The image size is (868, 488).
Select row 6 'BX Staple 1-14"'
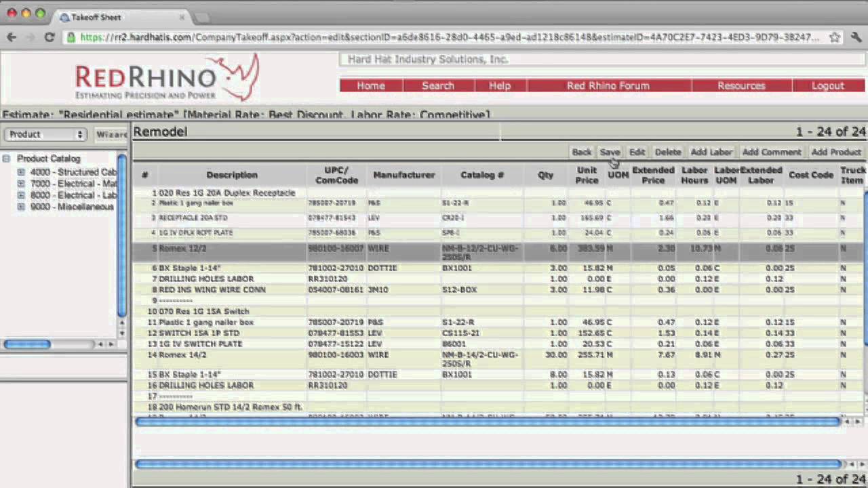click(498, 268)
